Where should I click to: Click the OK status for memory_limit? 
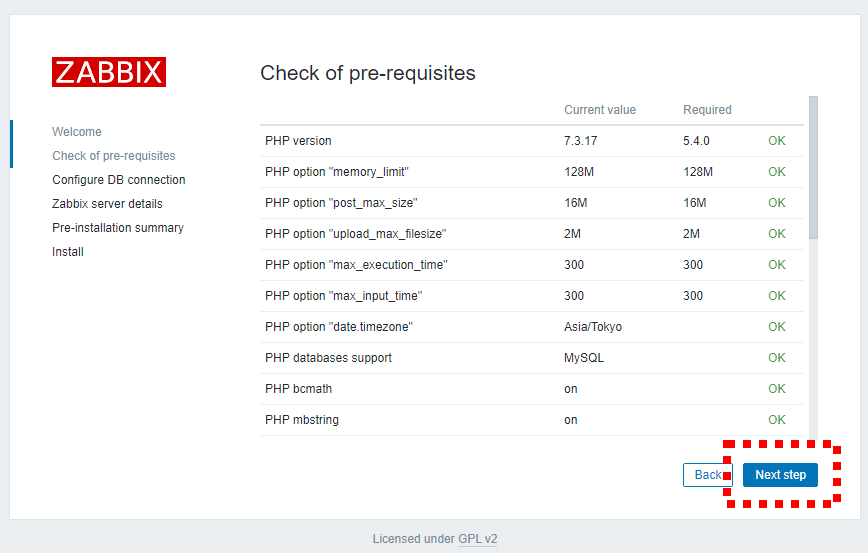pyautogui.click(x=776, y=172)
